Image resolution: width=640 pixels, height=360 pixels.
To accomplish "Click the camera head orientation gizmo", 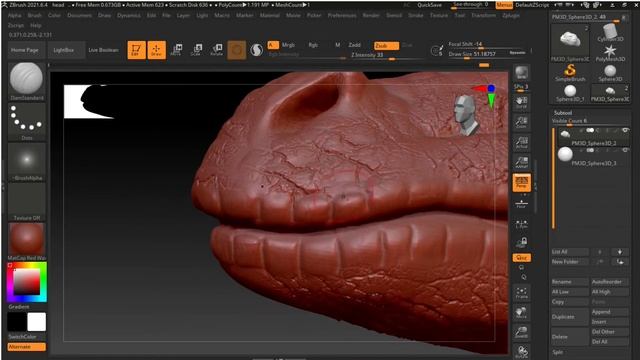I will point(466,115).
